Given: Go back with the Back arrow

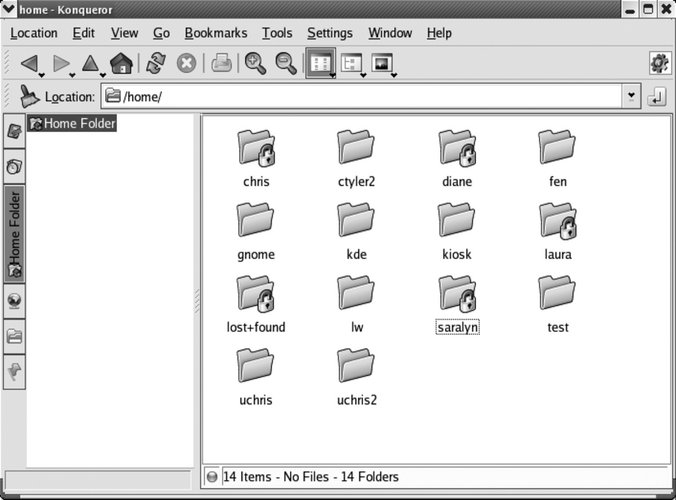Looking at the screenshot, I should point(28,63).
